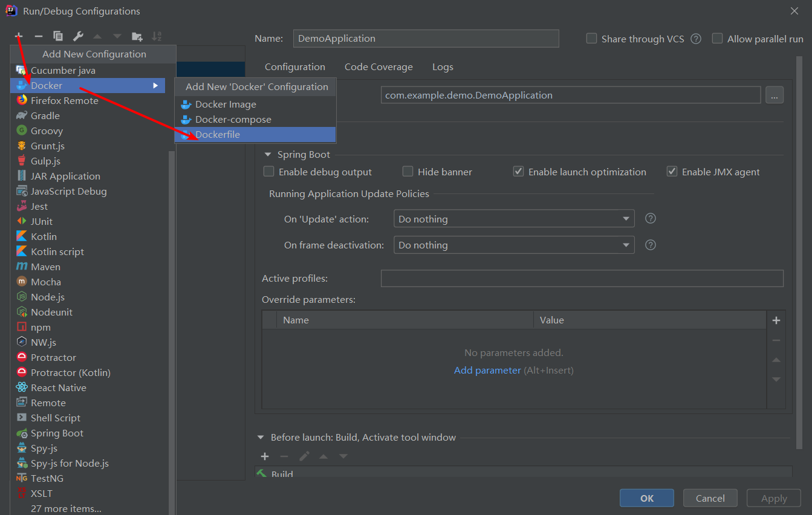Select Docker-compose in submenu
The height and width of the screenshot is (515, 812).
[255, 119]
